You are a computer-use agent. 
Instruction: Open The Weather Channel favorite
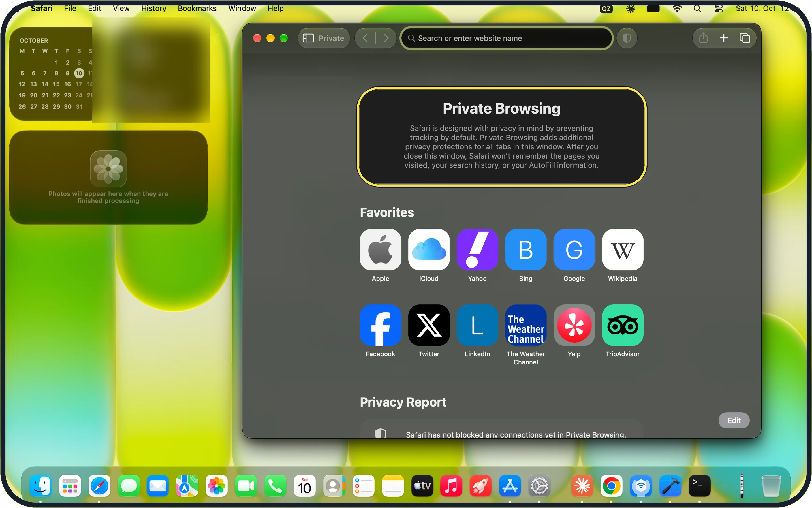[x=525, y=325]
